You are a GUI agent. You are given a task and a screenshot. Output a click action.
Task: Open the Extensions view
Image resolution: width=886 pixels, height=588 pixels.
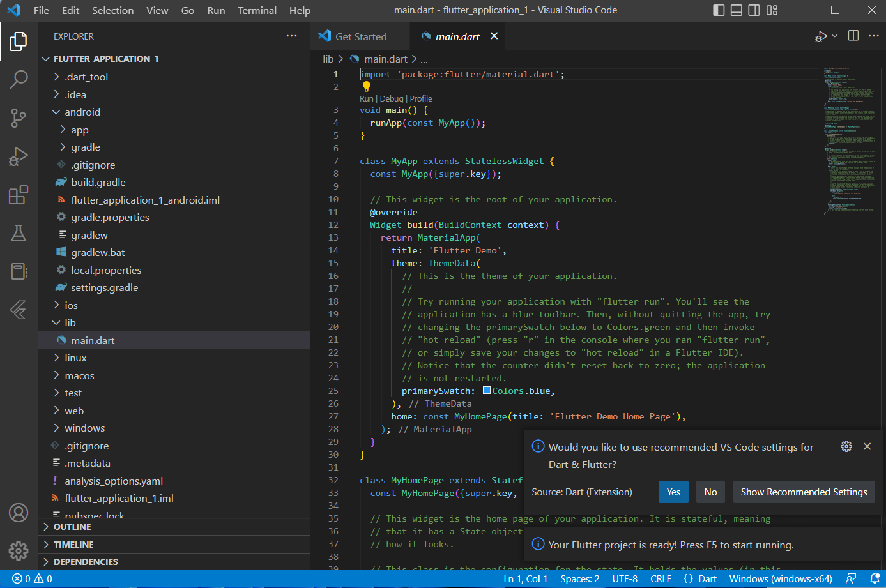(x=19, y=194)
